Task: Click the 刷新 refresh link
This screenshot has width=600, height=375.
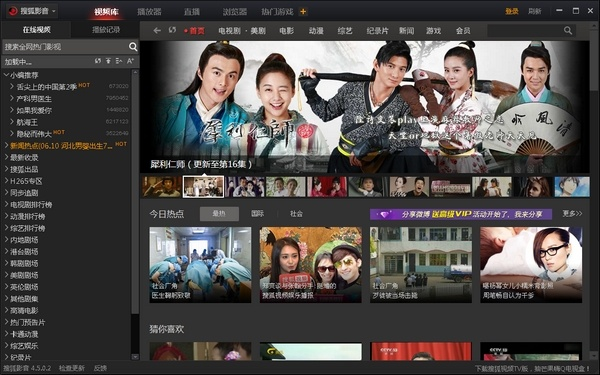Action: (535, 11)
